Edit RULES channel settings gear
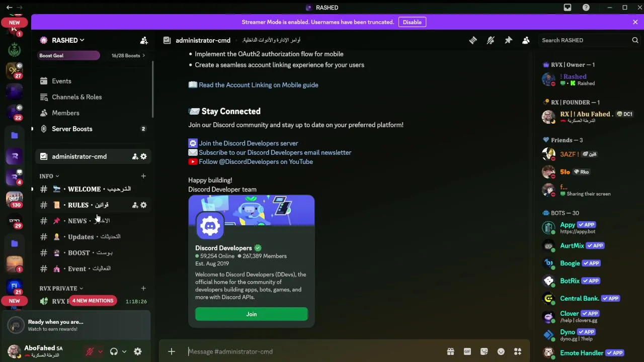The image size is (644, 362). (x=143, y=205)
